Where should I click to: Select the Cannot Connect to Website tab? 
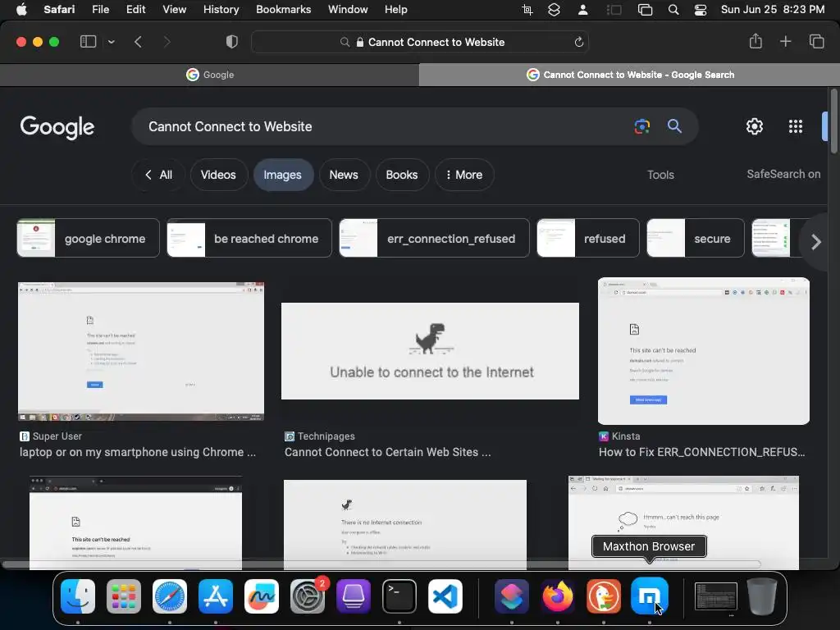coord(629,75)
